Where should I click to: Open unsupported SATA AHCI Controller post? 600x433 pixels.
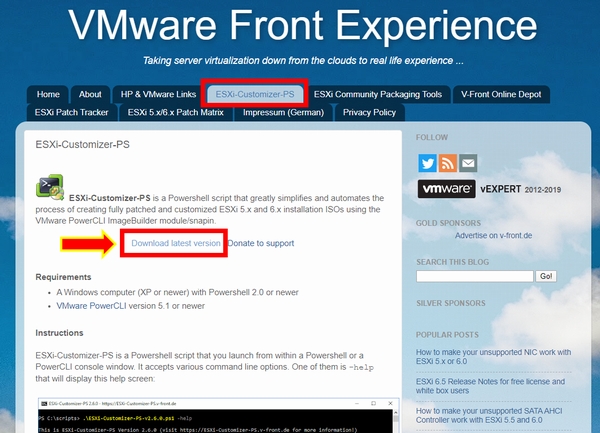tap(489, 415)
